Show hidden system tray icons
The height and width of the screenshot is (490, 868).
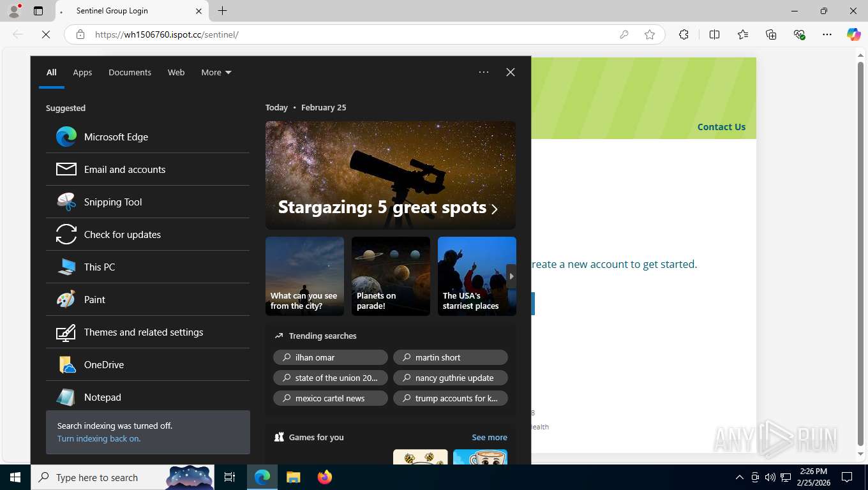[739, 477]
